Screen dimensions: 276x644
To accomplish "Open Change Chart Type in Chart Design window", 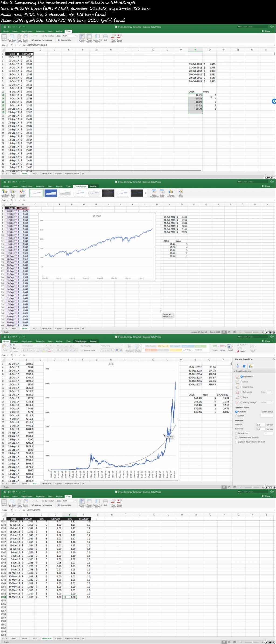I will click(x=171, y=193).
